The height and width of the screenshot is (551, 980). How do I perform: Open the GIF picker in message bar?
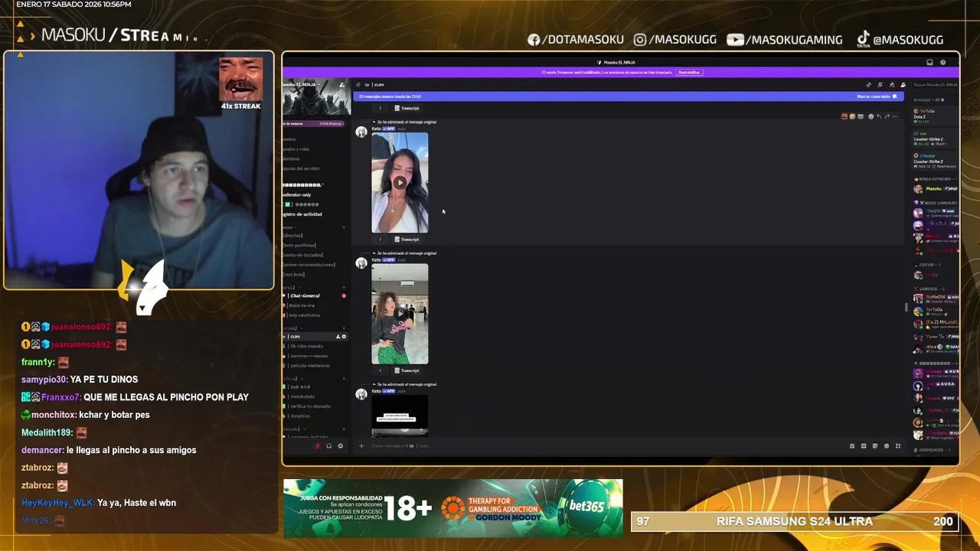[x=864, y=446]
